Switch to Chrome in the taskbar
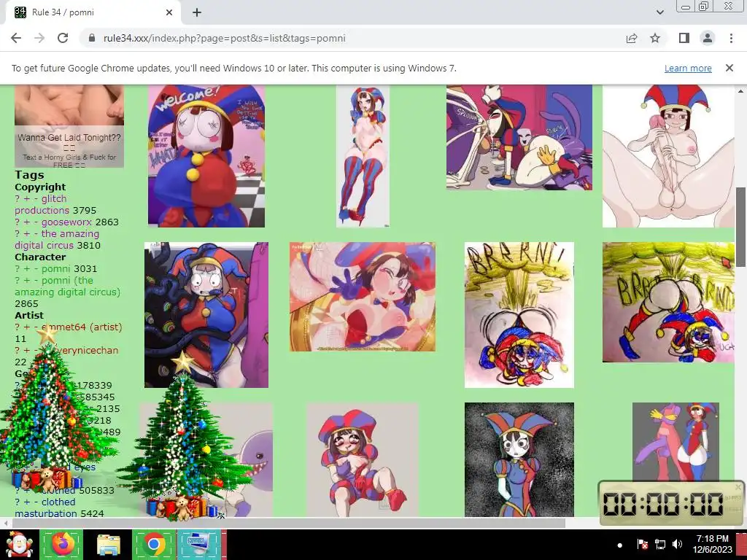The image size is (747, 560). (x=153, y=544)
